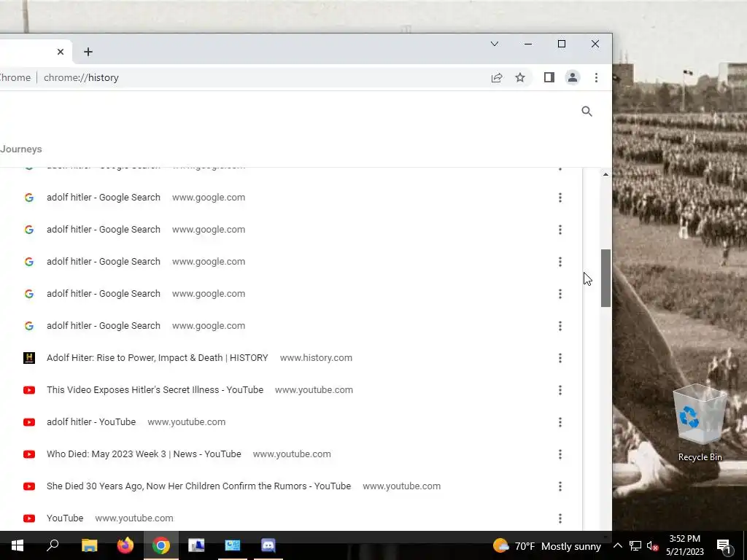
Task: Open the weather widget showing 70°F
Action: point(547,546)
